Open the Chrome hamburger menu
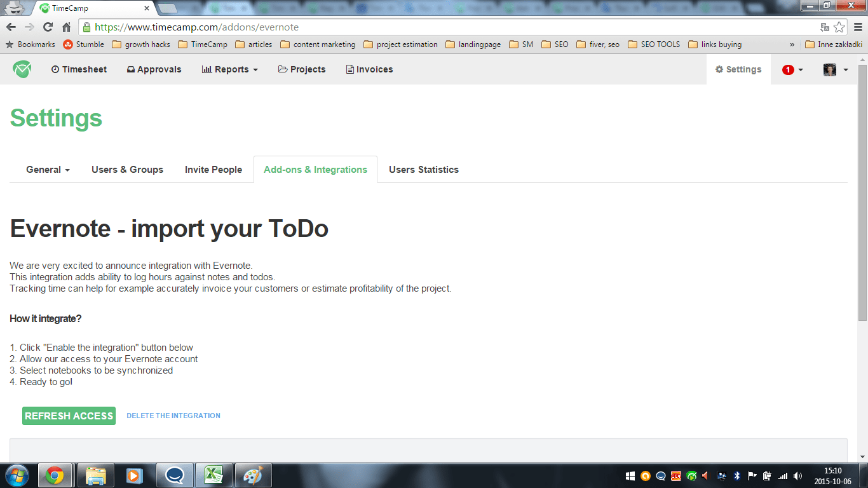Viewport: 868px width, 488px height. (x=858, y=27)
